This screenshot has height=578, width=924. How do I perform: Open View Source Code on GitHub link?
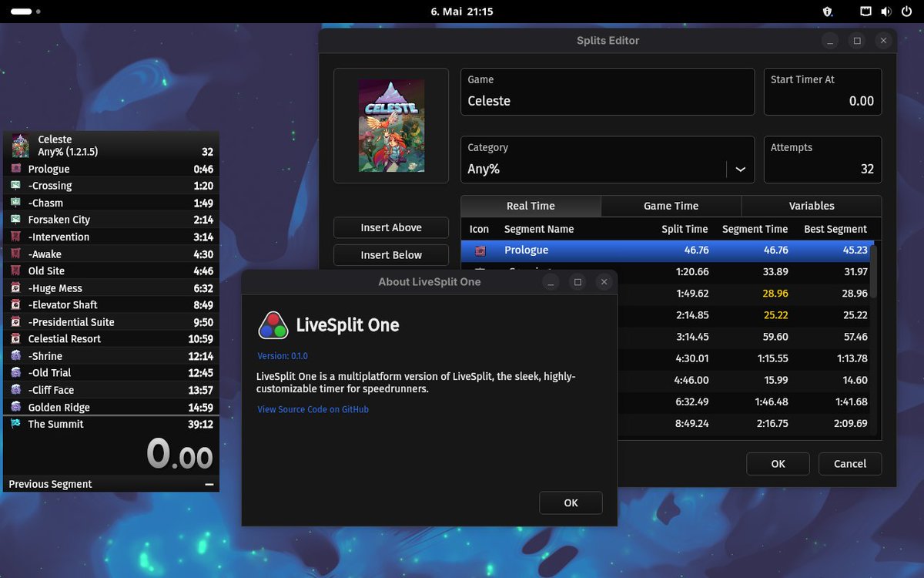click(x=313, y=409)
